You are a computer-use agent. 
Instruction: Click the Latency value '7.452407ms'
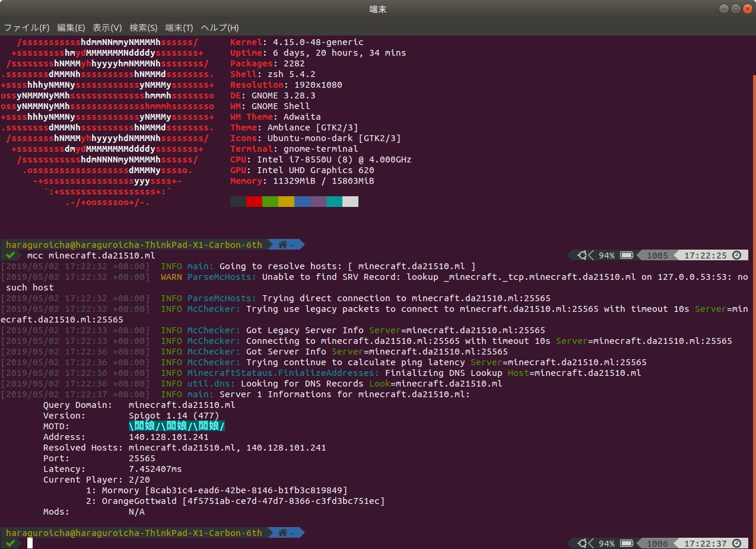pyautogui.click(x=155, y=469)
